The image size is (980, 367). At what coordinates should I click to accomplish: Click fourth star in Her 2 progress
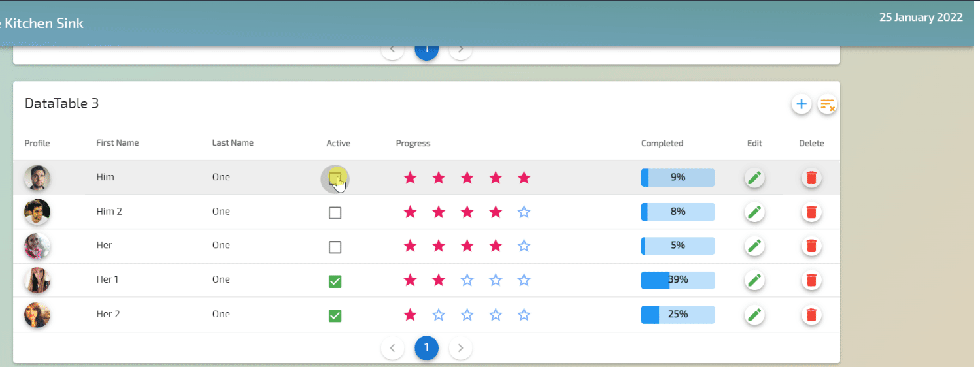(x=496, y=315)
